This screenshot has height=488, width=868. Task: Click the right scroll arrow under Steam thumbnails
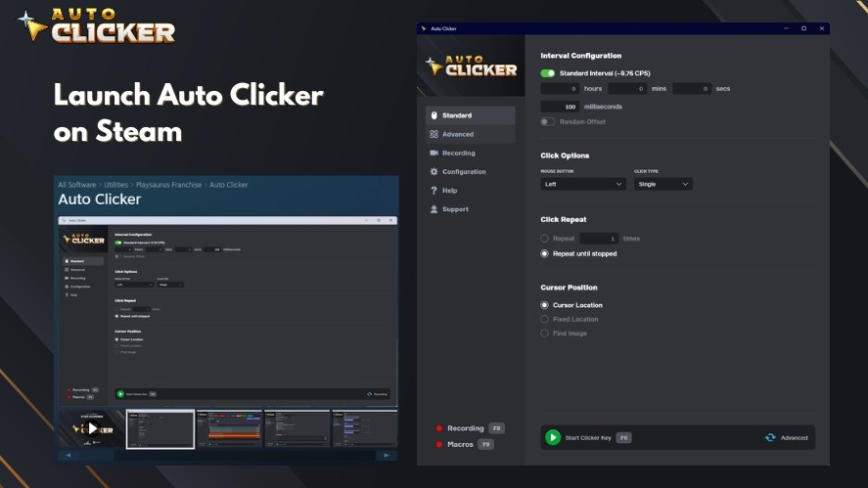pyautogui.click(x=387, y=455)
